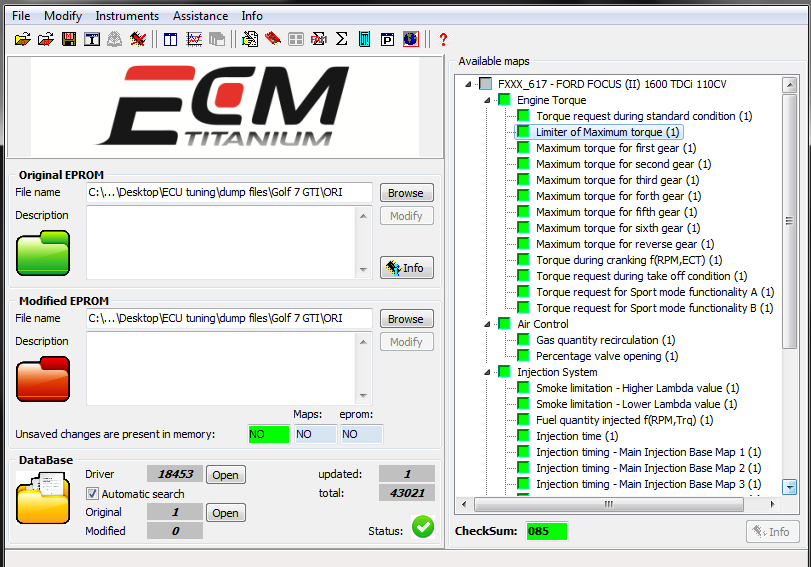The width and height of the screenshot is (811, 567).
Task: Click the globe icon in the toolbar
Action: [410, 39]
